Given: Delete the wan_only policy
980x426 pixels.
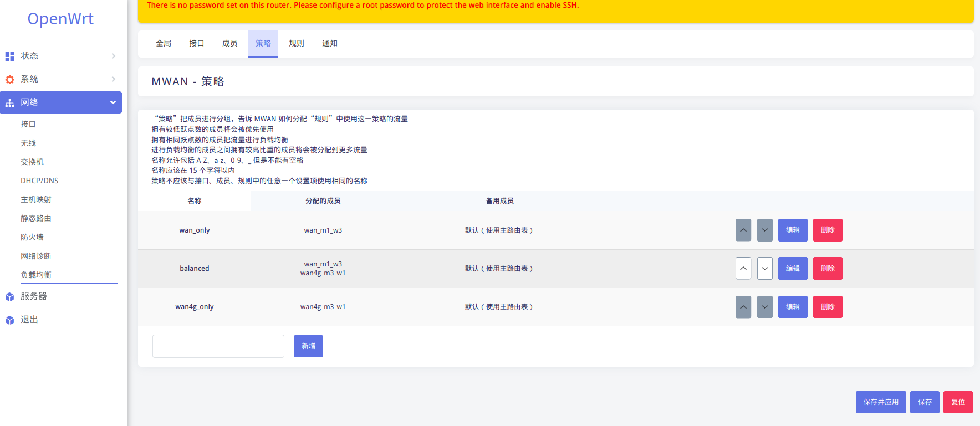Looking at the screenshot, I should tap(828, 230).
